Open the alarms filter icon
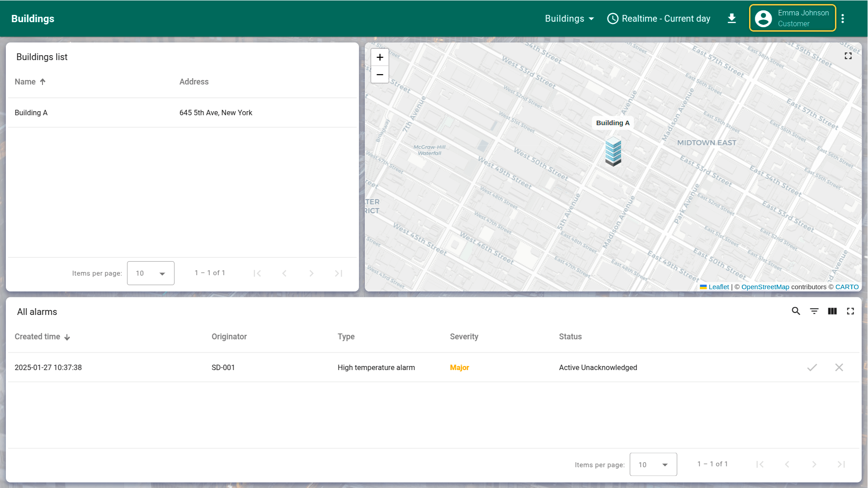 814,311
